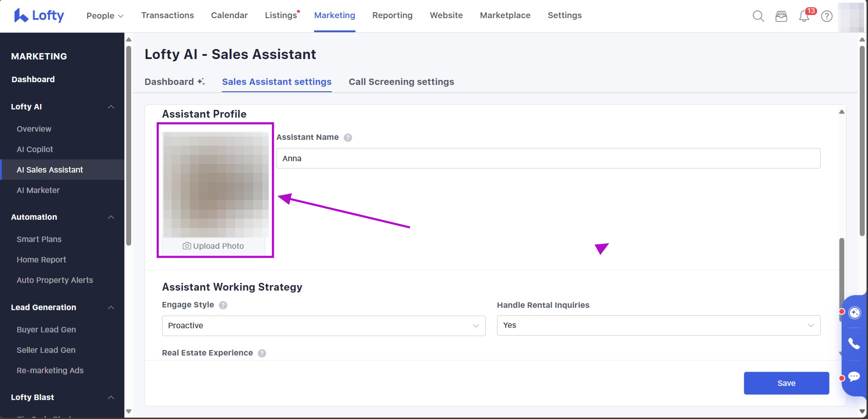Image resolution: width=868 pixels, height=419 pixels.
Task: Click the assistant profile photo thumbnail
Action: (x=216, y=185)
